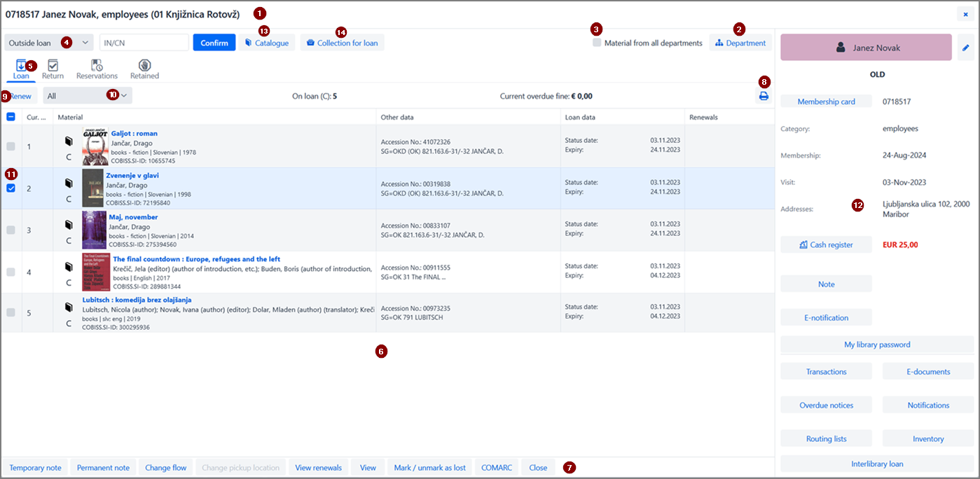Uncheck the selected Zvenenje v glavi row
This screenshot has width=980, height=479.
[x=11, y=188]
